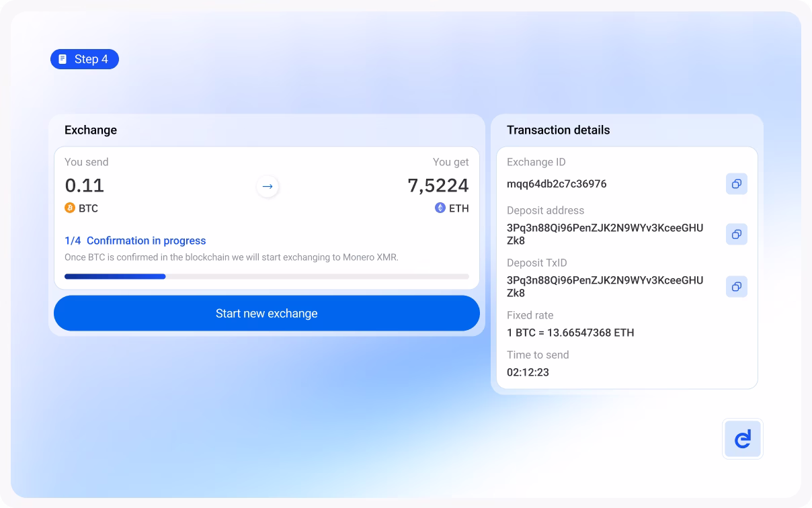Click the 'Deposit address' label
This screenshot has height=508, width=812.
coord(546,210)
